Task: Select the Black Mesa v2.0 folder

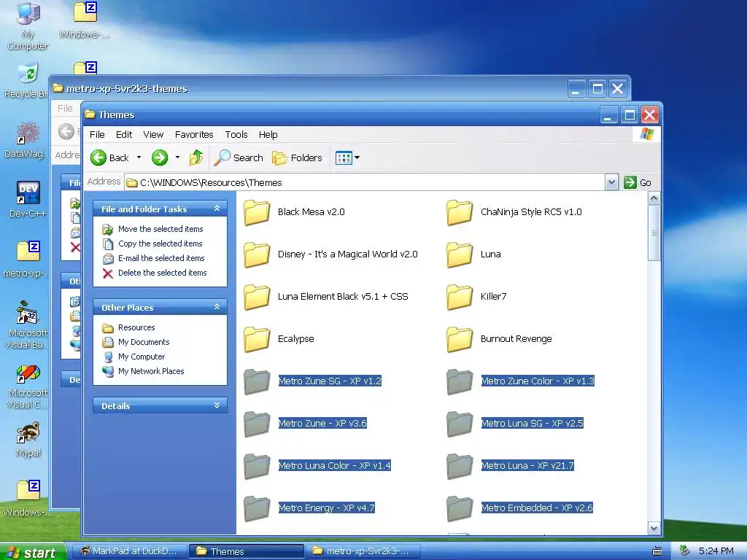Action: click(294, 212)
